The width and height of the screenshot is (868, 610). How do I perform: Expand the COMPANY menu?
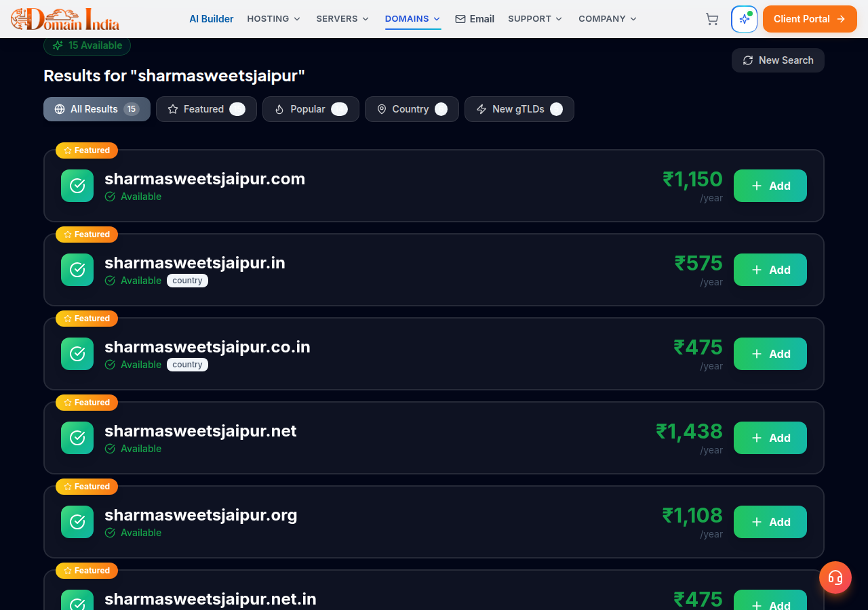608,19
